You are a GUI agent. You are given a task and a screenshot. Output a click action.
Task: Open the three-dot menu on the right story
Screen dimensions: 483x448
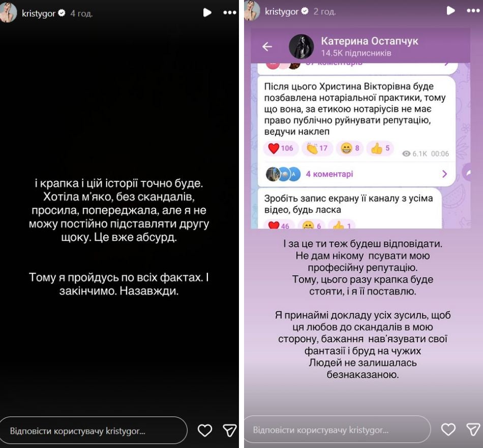point(473,11)
